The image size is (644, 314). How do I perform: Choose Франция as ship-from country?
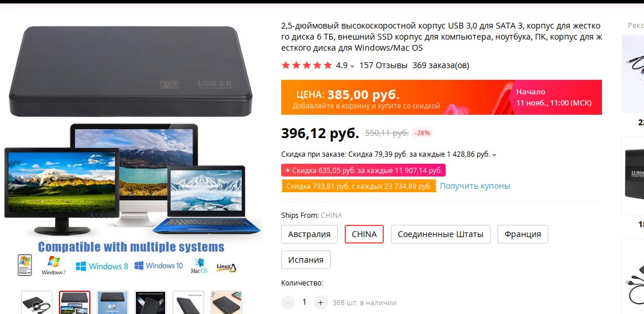coord(523,234)
